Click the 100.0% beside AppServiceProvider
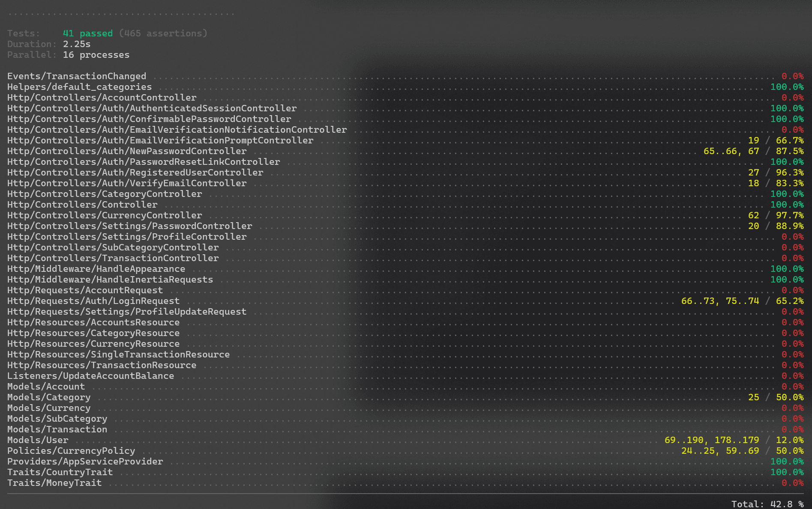The height and width of the screenshot is (509, 812). pyautogui.click(x=787, y=461)
